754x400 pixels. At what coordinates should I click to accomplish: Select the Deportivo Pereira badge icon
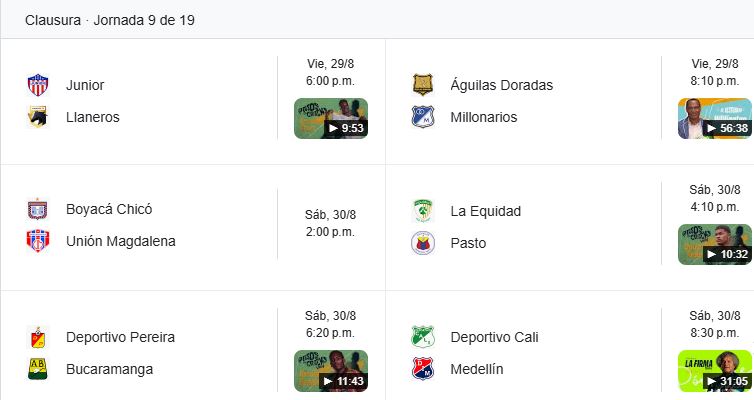(x=38, y=337)
